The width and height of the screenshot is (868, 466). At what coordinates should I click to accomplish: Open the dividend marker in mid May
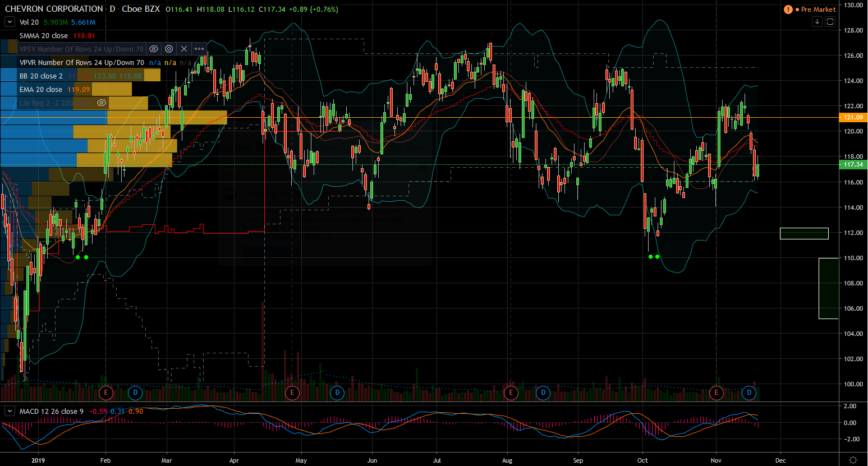tap(337, 393)
